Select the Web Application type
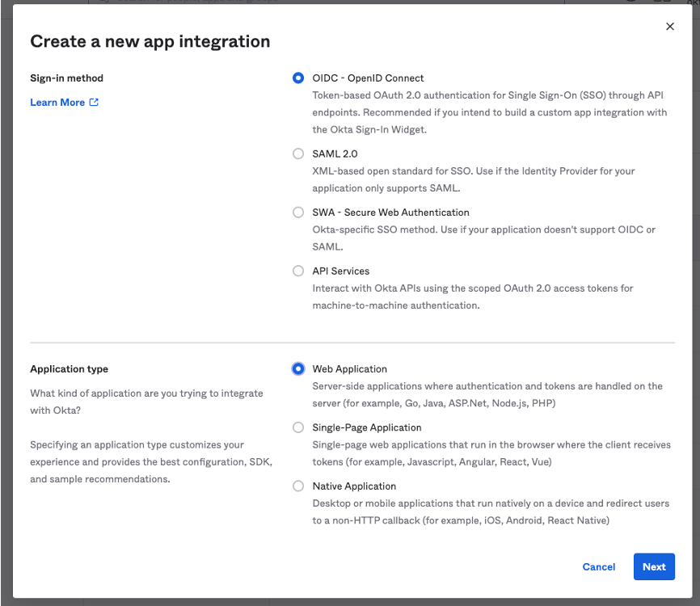This screenshot has width=700, height=606. (x=298, y=368)
